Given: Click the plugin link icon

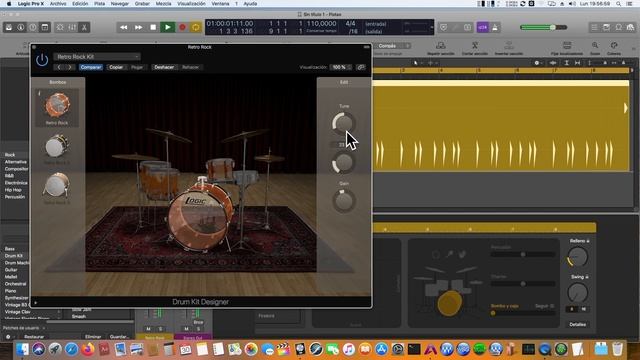Looking at the screenshot, I should coord(361,67).
